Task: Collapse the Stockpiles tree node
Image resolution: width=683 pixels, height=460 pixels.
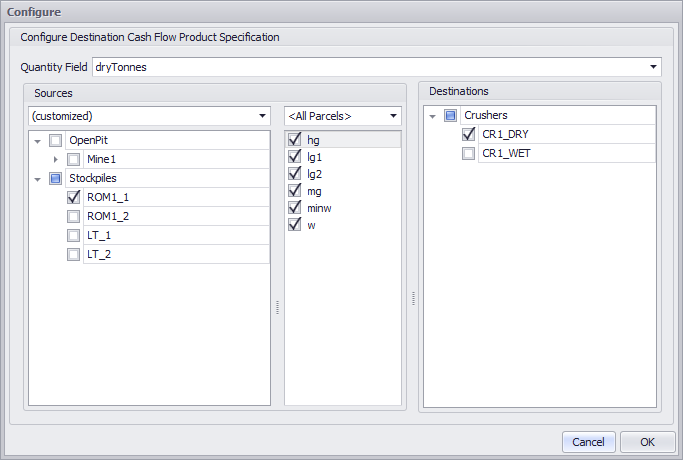Action: [x=37, y=178]
